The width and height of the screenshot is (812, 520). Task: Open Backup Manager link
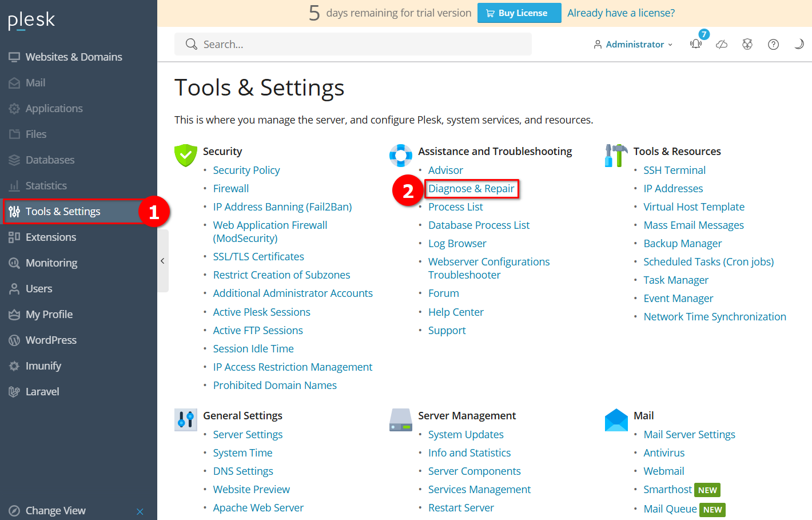[683, 243]
